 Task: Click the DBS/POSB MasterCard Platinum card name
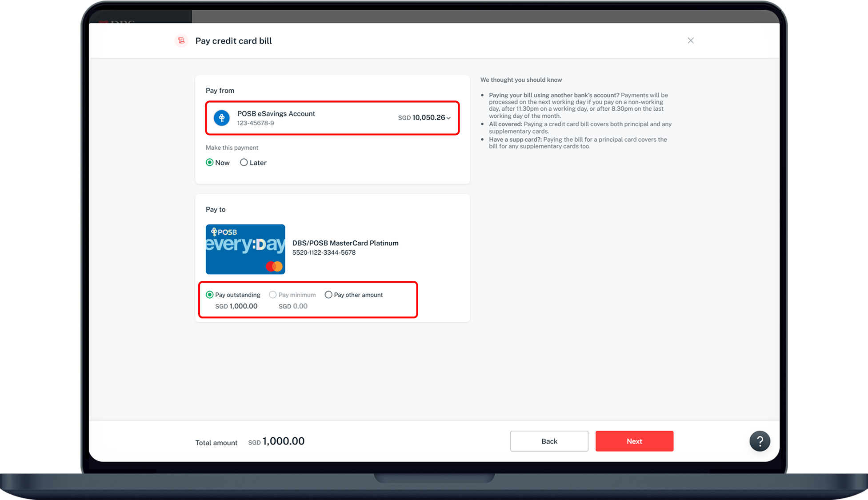[345, 243]
